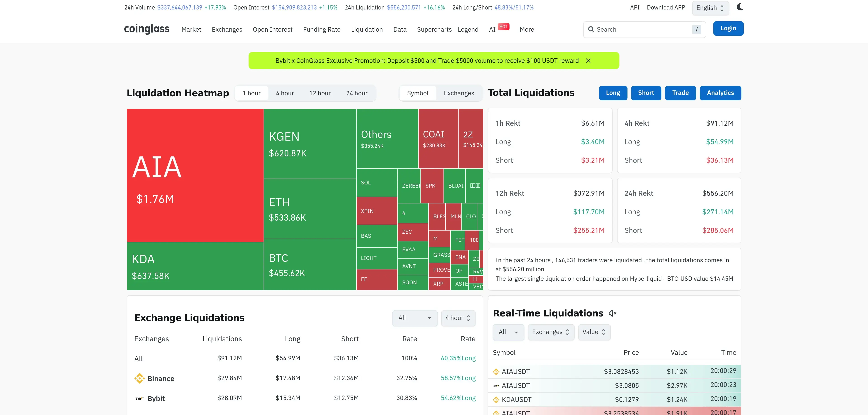868x415 pixels.
Task: Dismiss the Bybit promotion banner
Action: (x=588, y=61)
